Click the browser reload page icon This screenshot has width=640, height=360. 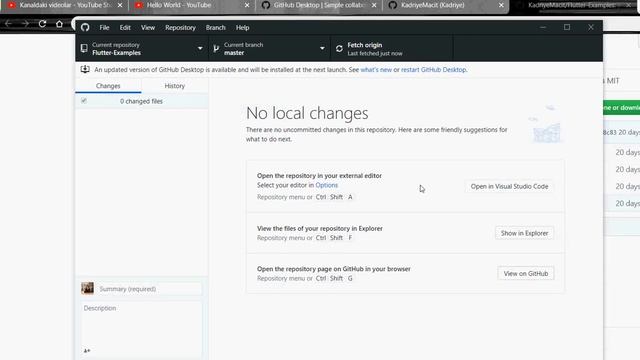(x=42, y=24)
